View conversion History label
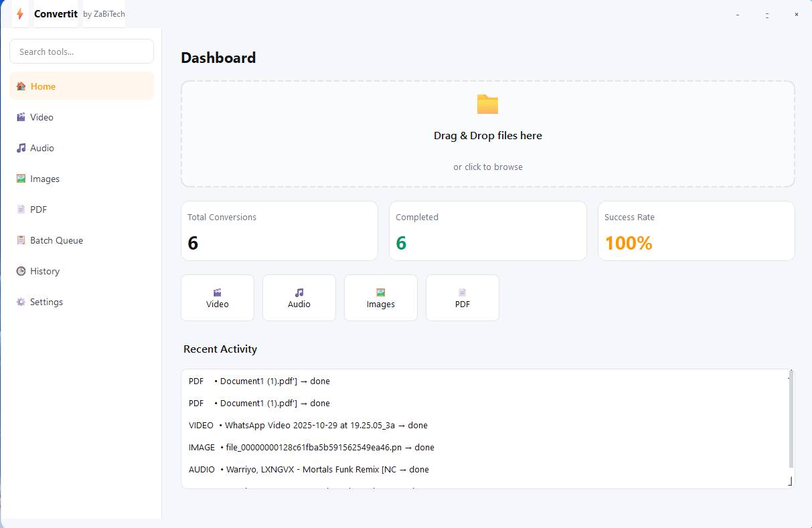The height and width of the screenshot is (528, 812). tap(45, 271)
